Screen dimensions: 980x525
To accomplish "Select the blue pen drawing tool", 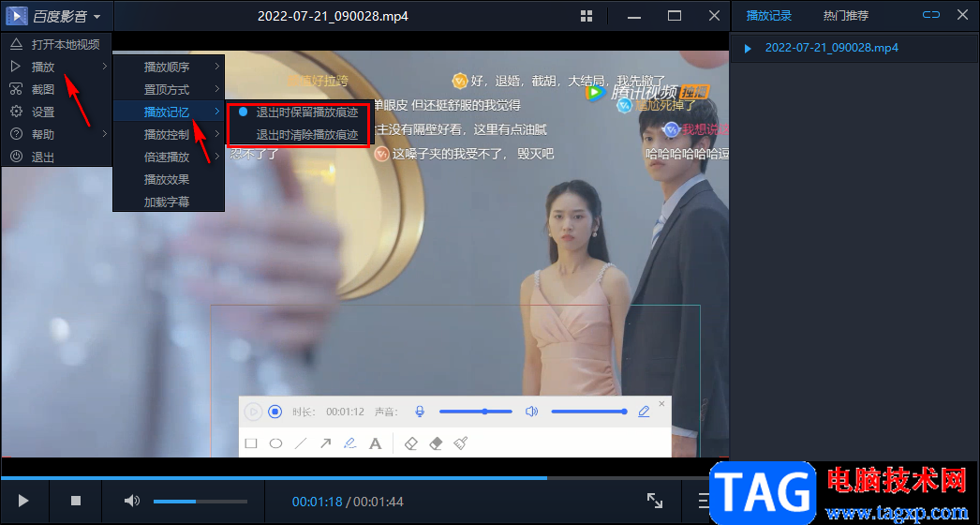I will [x=350, y=443].
